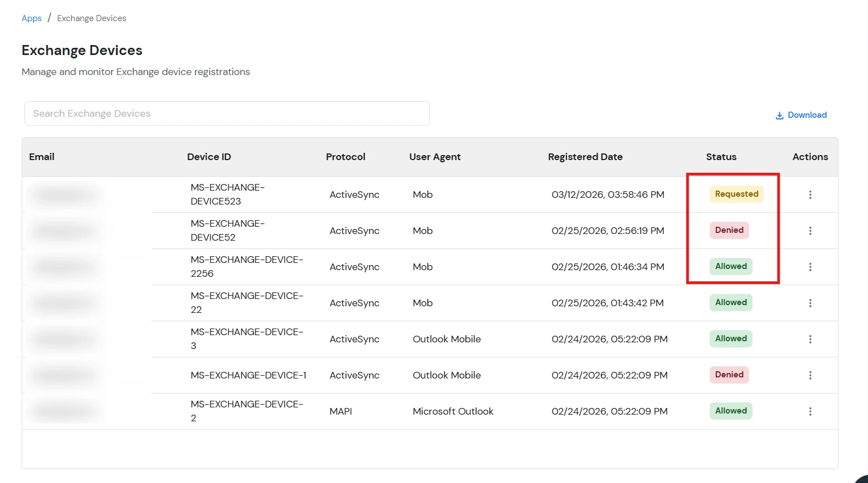Click the Device ID column header
The height and width of the screenshot is (483, 868).
point(209,157)
